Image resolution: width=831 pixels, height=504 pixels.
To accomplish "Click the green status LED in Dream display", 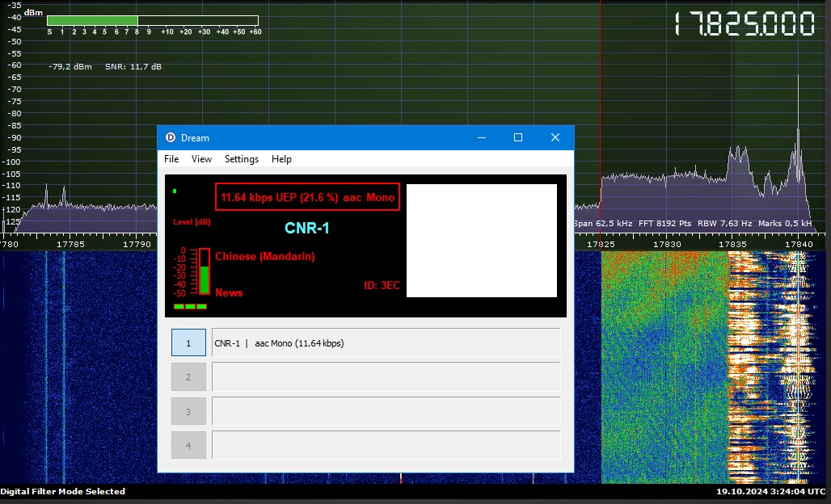I will click(175, 191).
